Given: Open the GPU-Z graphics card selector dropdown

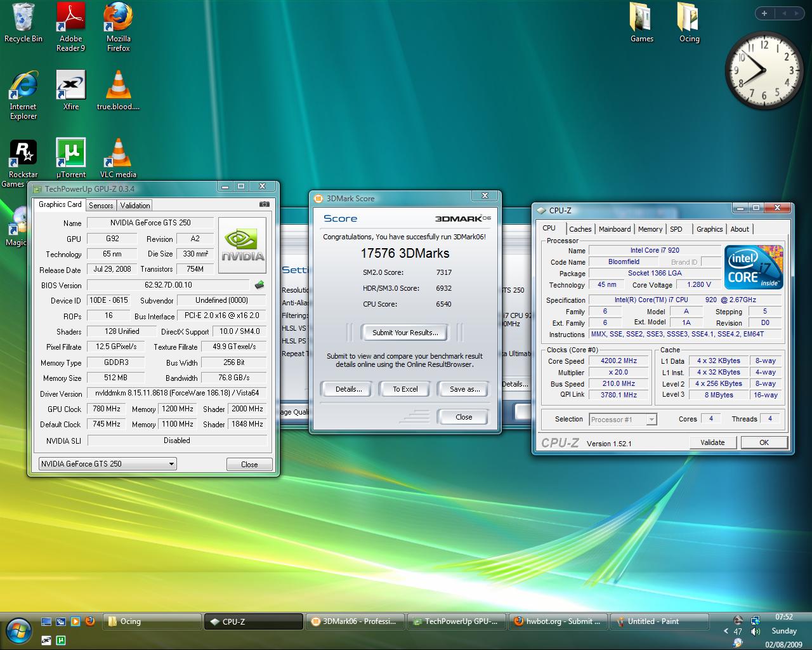Looking at the screenshot, I should [107, 464].
